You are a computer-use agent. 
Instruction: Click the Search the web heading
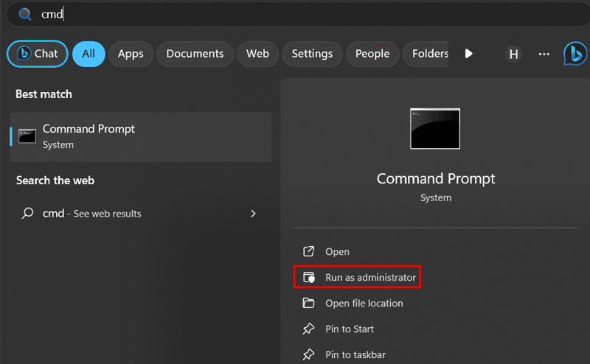click(55, 181)
